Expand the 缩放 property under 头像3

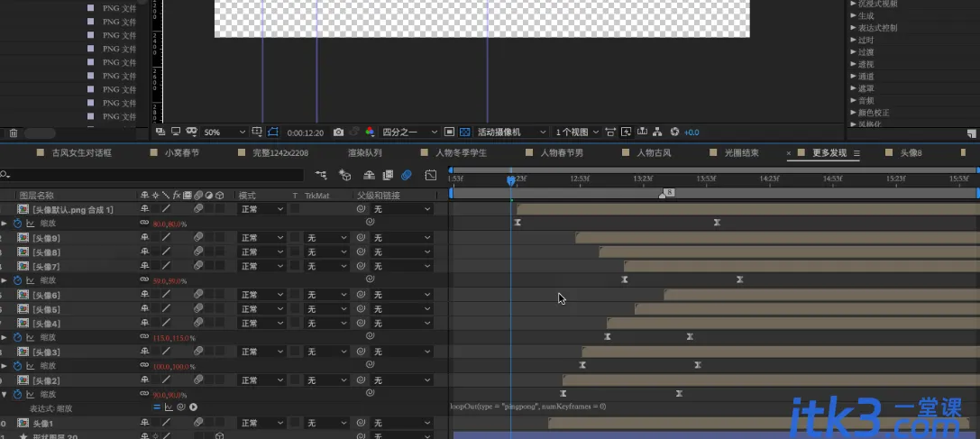[5, 366]
